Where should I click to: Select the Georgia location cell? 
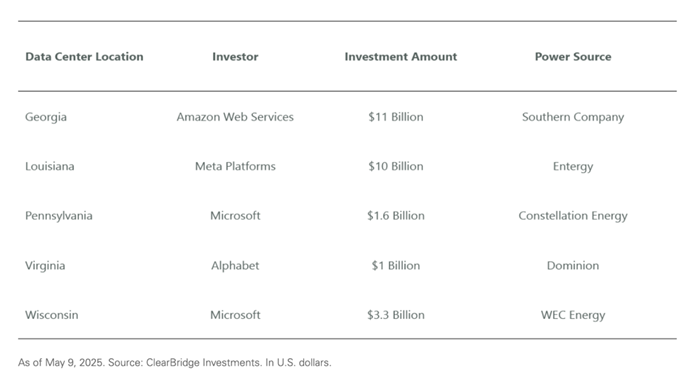(46, 117)
